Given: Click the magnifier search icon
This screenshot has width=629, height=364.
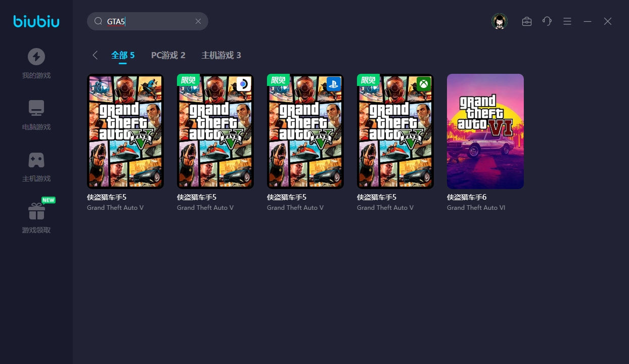Looking at the screenshot, I should tap(99, 21).
